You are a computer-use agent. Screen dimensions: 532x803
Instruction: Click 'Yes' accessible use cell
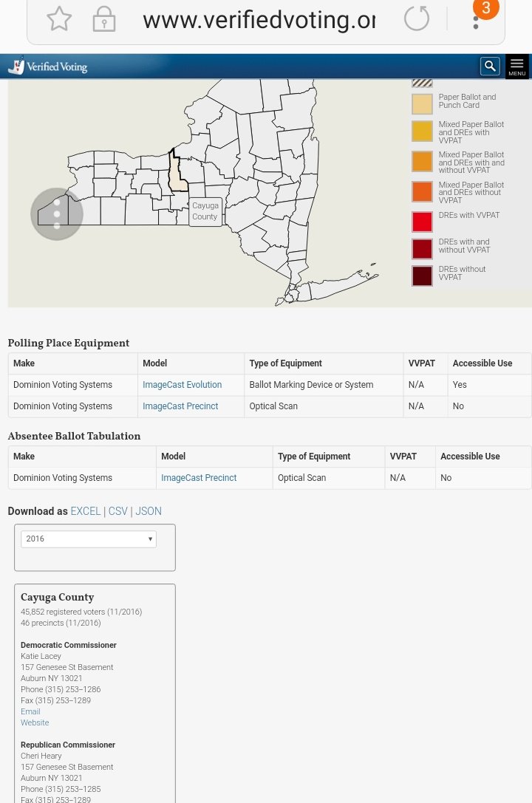click(460, 385)
